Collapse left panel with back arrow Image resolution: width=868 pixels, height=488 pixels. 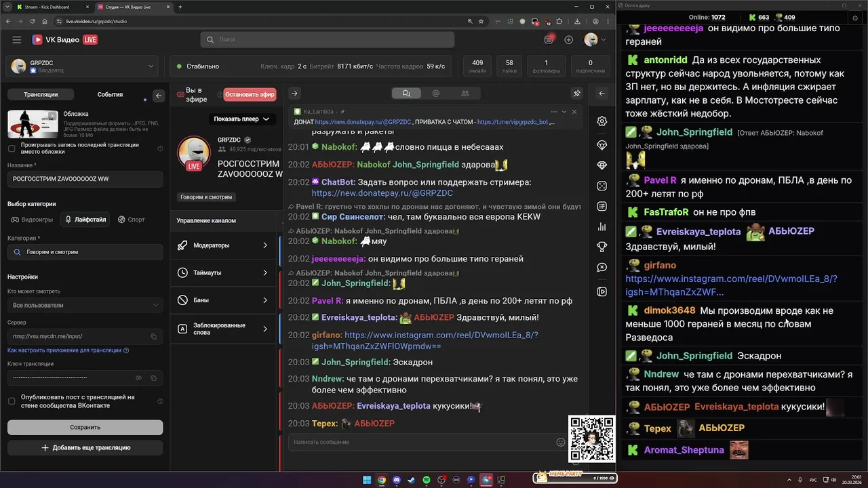pos(159,96)
